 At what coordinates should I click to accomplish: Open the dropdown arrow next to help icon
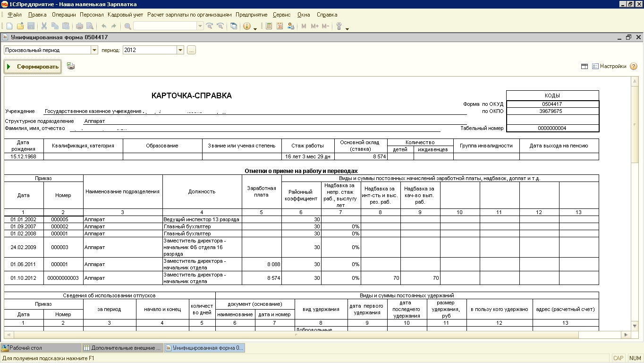pyautogui.click(x=255, y=28)
